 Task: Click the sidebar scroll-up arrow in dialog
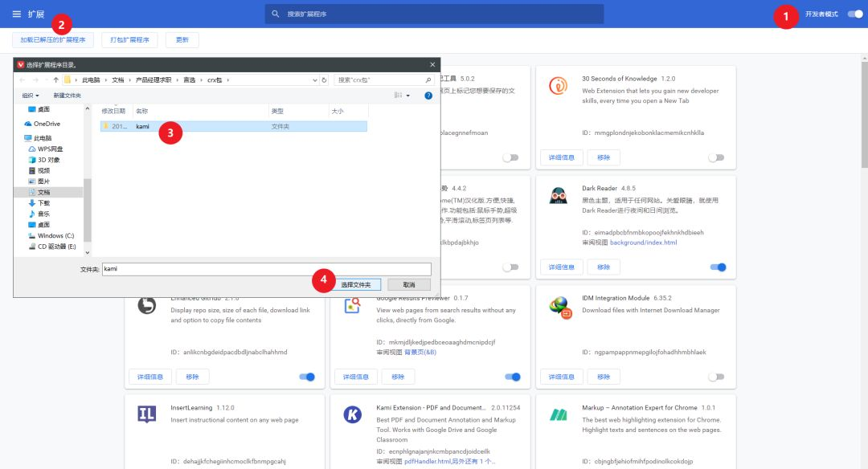pyautogui.click(x=87, y=109)
